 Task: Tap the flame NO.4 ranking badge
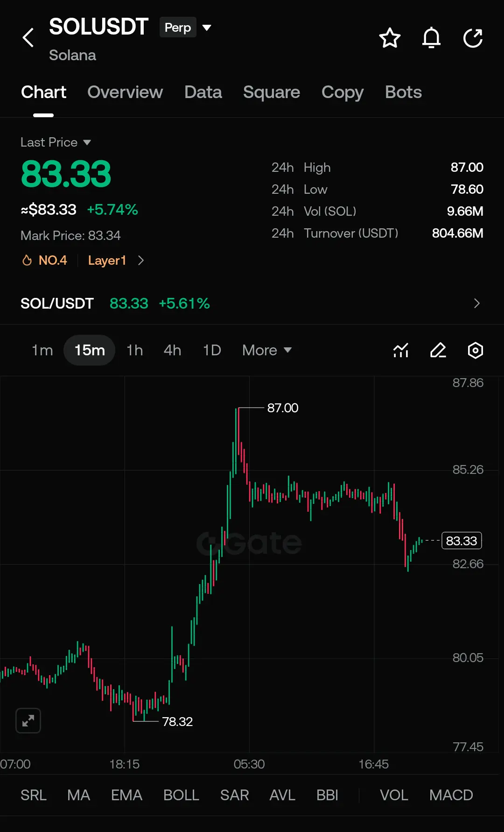[45, 260]
